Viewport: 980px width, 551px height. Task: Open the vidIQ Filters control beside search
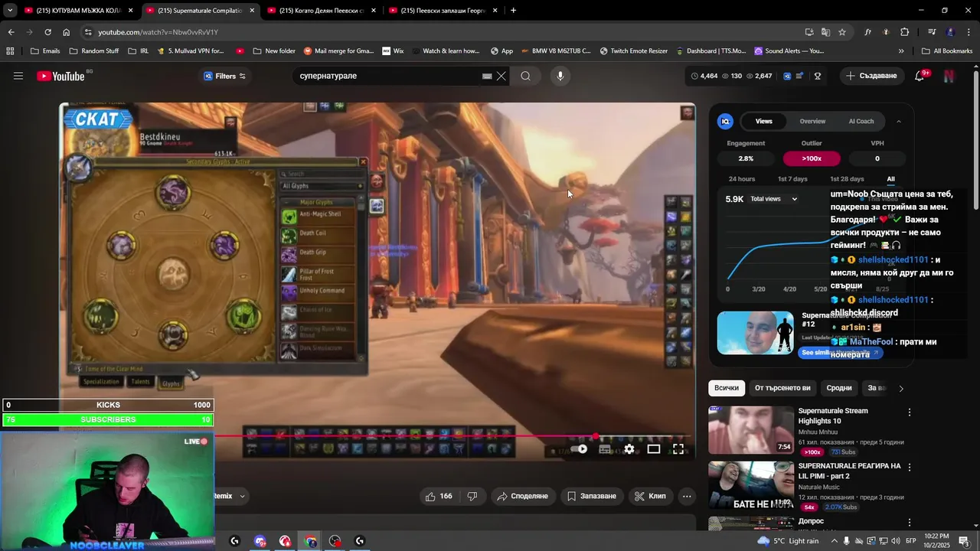click(224, 76)
